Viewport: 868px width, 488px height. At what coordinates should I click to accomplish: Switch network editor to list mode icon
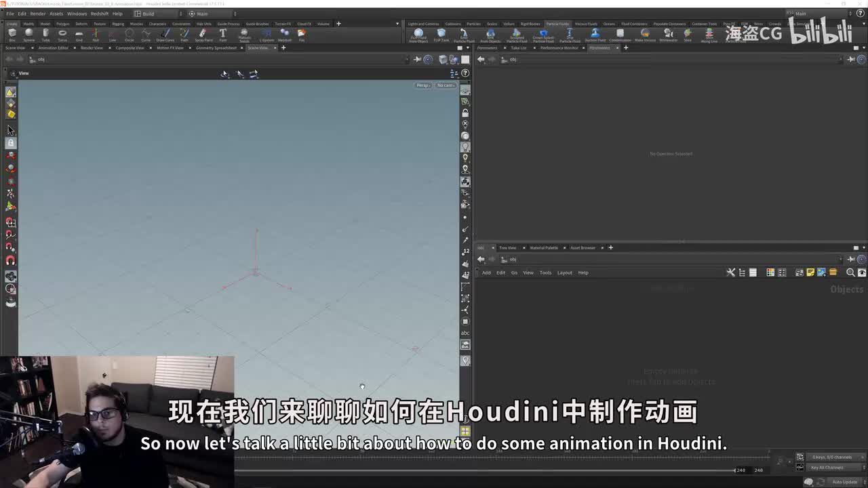[753, 272]
